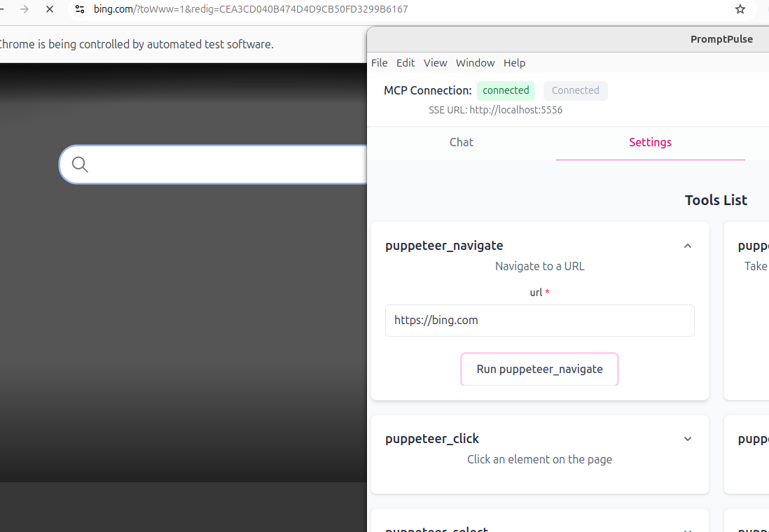The height and width of the screenshot is (532, 769).
Task: Click the 'Navigate to a URL' description
Action: pyautogui.click(x=539, y=266)
